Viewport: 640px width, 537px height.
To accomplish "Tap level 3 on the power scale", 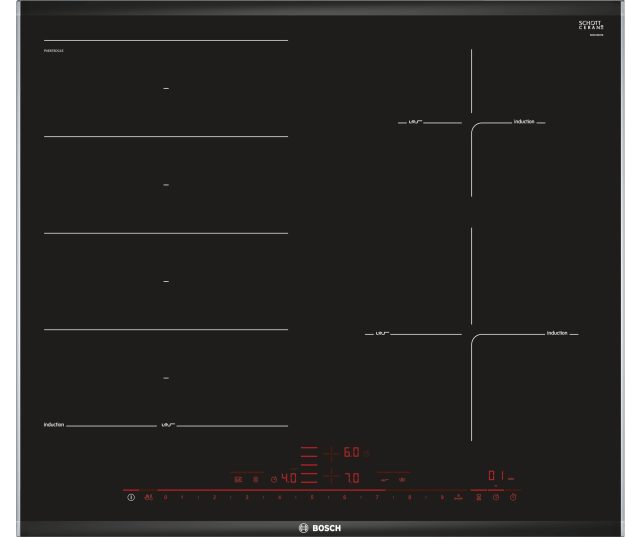I will click(246, 497).
